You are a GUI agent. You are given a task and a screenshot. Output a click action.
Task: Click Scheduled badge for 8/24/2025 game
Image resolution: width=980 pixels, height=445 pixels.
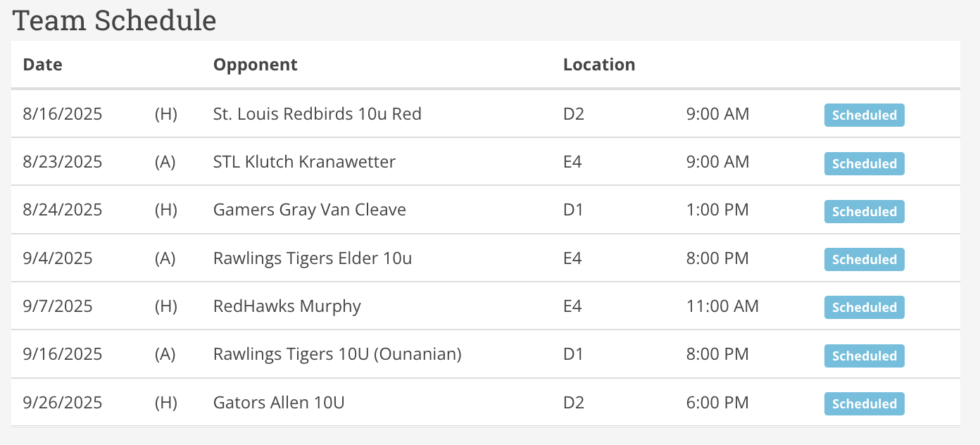tap(864, 211)
